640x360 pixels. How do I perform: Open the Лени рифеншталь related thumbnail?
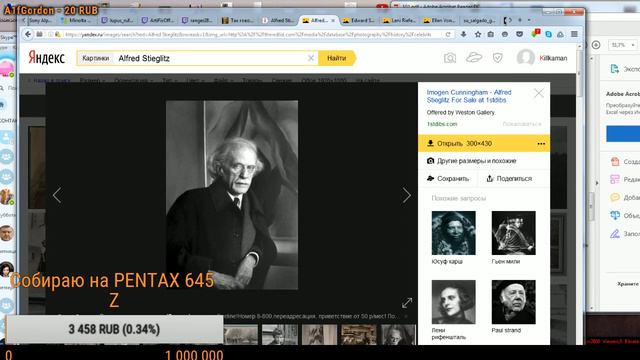(x=453, y=302)
